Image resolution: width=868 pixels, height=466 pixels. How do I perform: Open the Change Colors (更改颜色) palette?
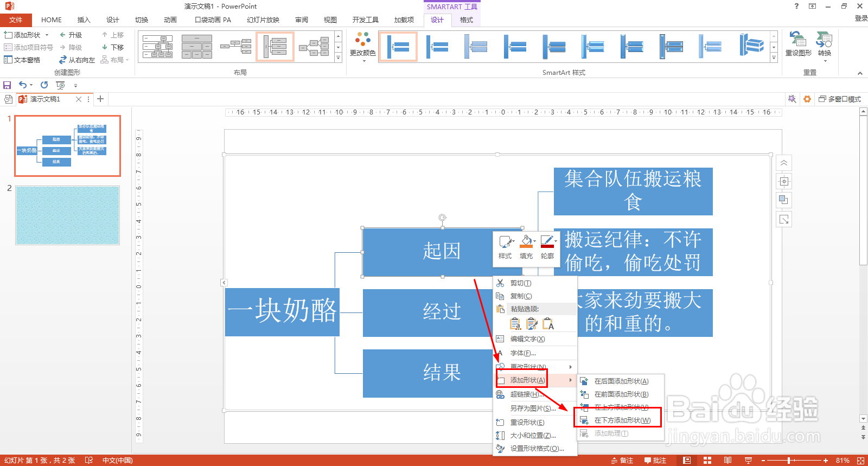coord(362,46)
